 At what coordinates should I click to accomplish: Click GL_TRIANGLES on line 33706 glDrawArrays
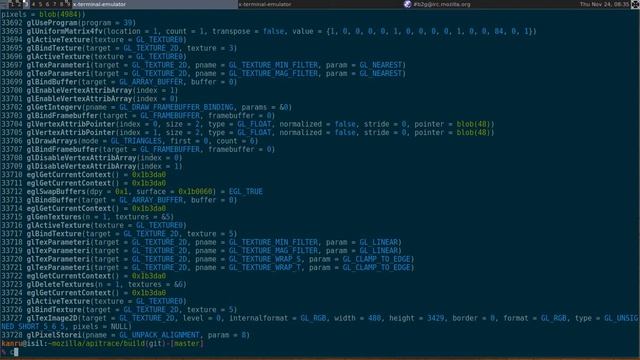136,141
